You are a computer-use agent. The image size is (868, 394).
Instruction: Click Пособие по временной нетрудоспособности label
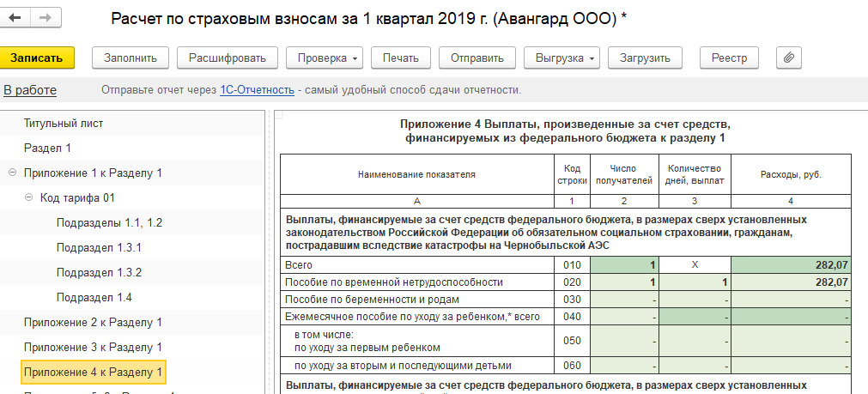(x=393, y=282)
